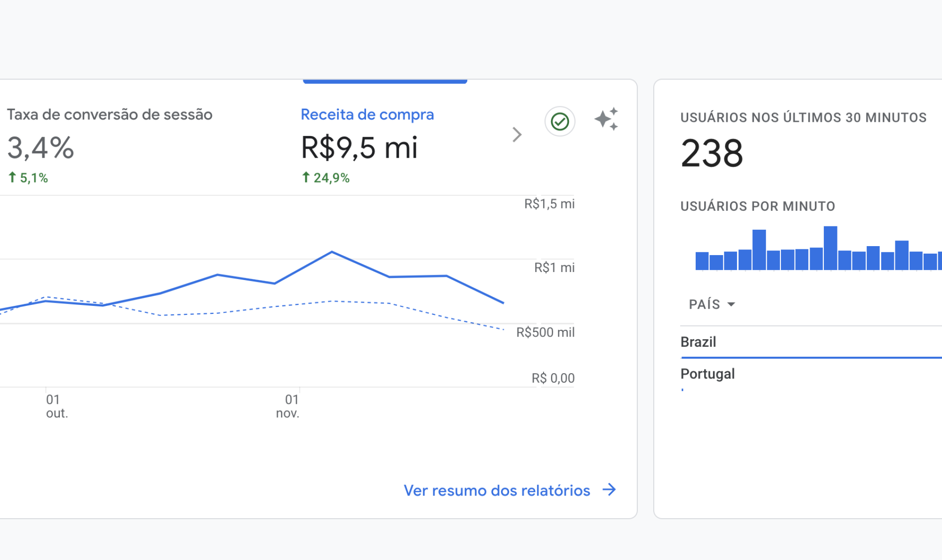Click the 01 out. axis label
Screen dimensions: 942x560
pyautogui.click(x=57, y=406)
